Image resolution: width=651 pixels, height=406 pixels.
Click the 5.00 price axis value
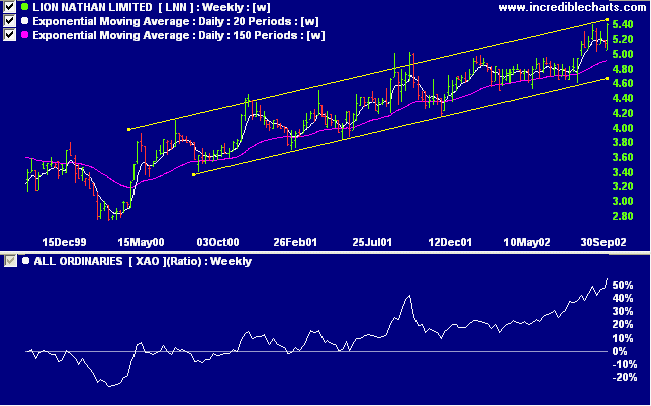click(623, 54)
